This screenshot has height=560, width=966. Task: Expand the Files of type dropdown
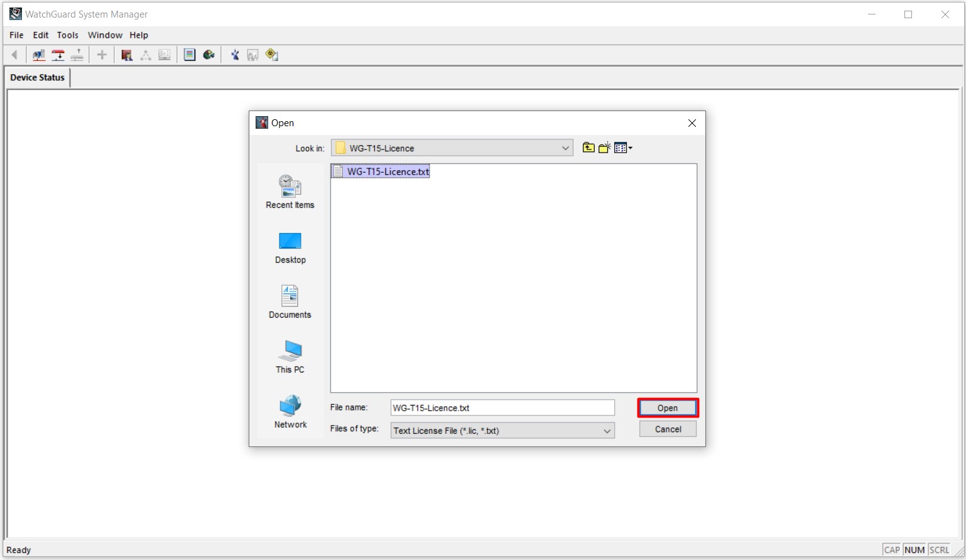click(x=607, y=431)
